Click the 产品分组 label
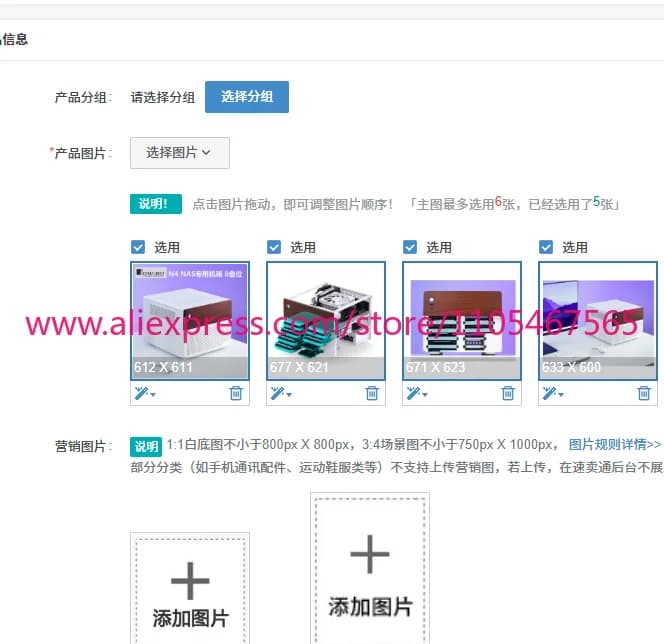Viewport: 664px width, 644px height. pos(83,97)
